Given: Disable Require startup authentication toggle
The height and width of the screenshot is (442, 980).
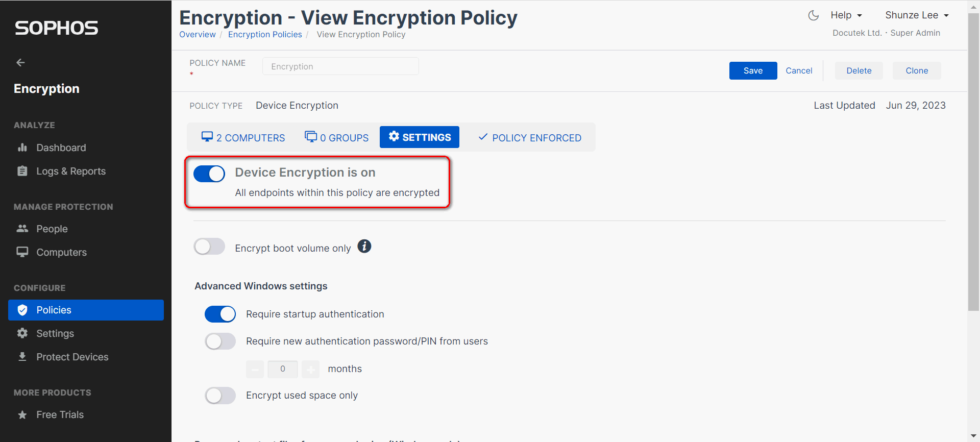Looking at the screenshot, I should click(x=220, y=314).
